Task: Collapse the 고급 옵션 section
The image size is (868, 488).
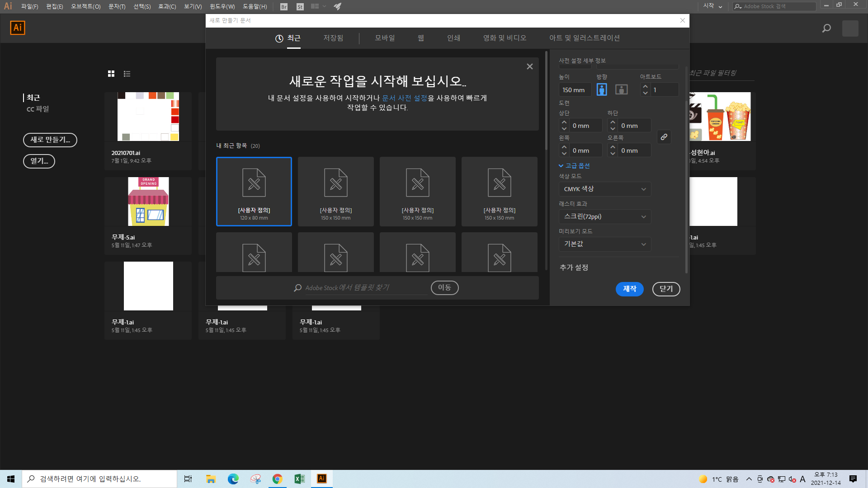Action: point(574,166)
